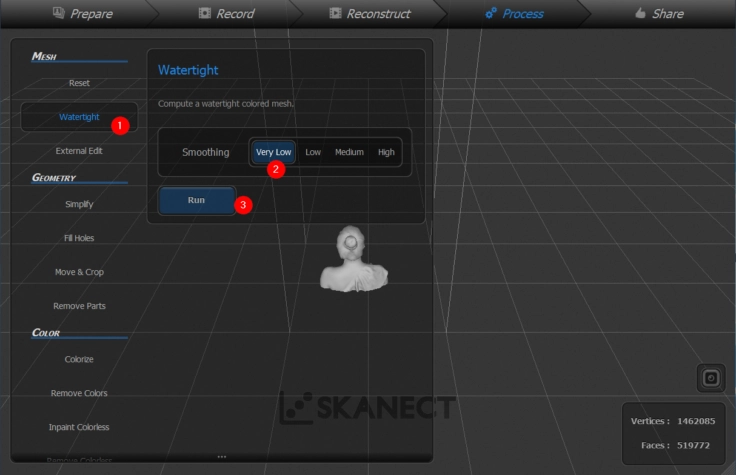Open Watertight mesh option in sidebar
Viewport: 736px width, 475px height.
pos(79,117)
